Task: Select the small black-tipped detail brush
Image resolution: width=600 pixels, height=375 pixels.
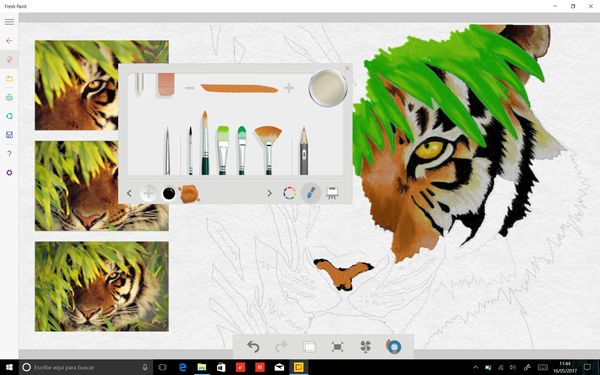Action: coord(190,150)
